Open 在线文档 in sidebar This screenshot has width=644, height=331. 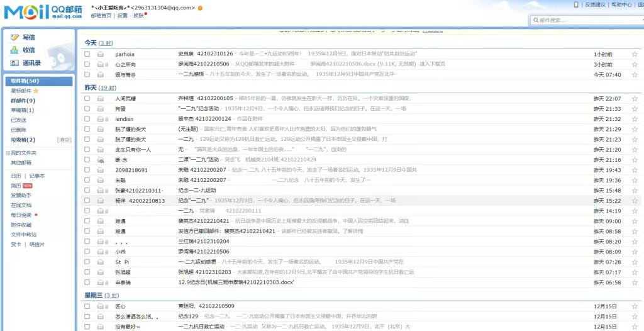[x=21, y=205]
